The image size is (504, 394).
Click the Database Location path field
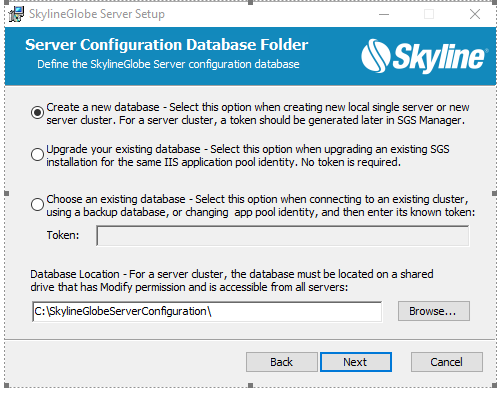pyautogui.click(x=207, y=311)
